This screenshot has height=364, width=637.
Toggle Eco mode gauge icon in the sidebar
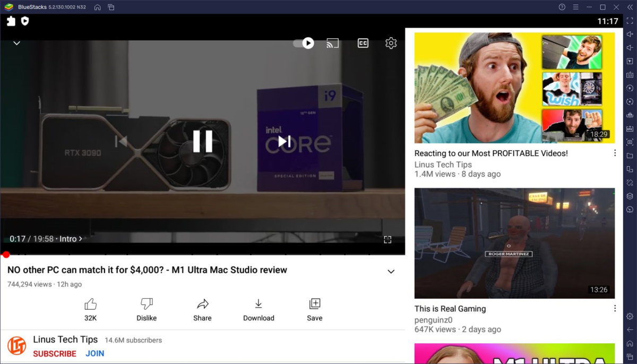click(630, 210)
